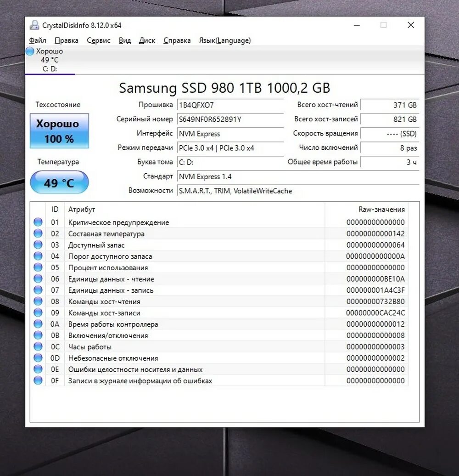Click status orb for Процент использования row
459x476 pixels.
click(38, 267)
